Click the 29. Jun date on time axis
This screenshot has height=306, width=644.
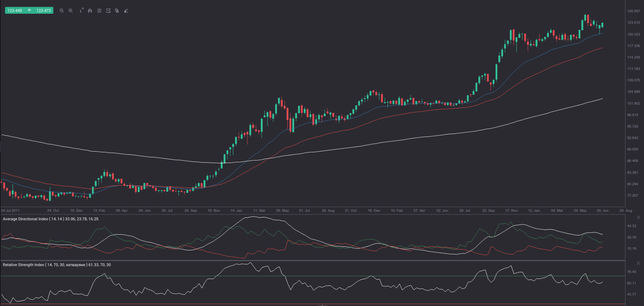click(603, 211)
